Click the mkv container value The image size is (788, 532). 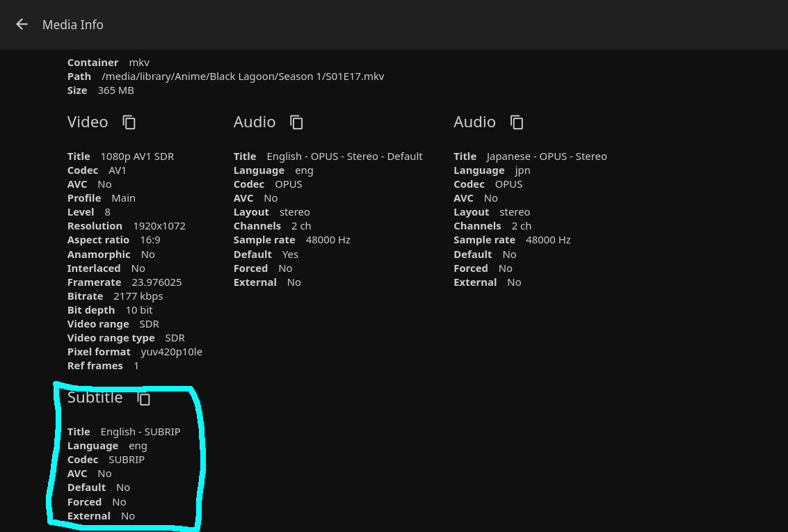[139, 63]
